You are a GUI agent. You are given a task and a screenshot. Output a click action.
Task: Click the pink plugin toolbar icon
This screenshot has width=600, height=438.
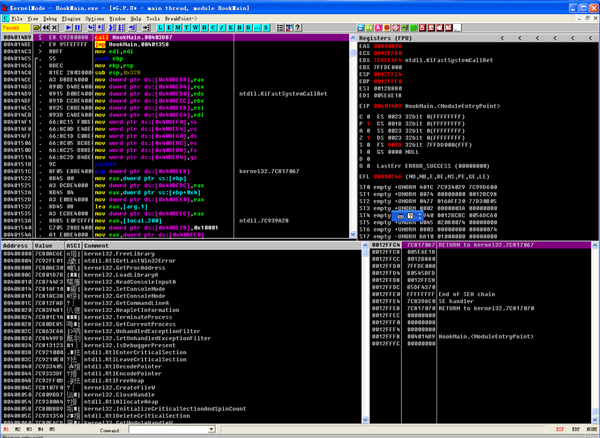click(x=378, y=28)
